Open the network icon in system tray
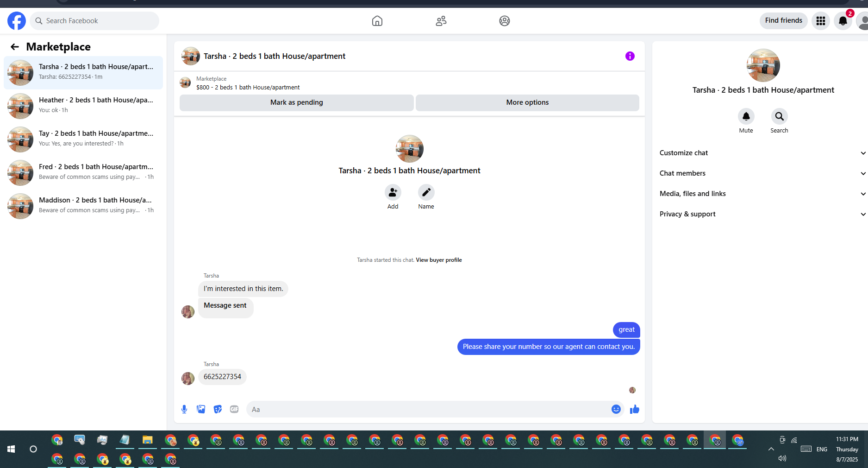The image size is (868, 468). [x=794, y=440]
